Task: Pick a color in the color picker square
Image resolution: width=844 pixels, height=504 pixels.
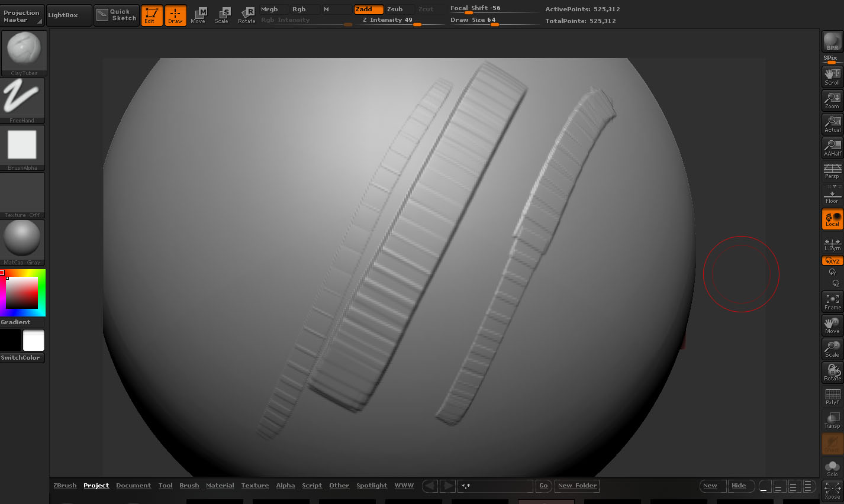Action: (22, 293)
